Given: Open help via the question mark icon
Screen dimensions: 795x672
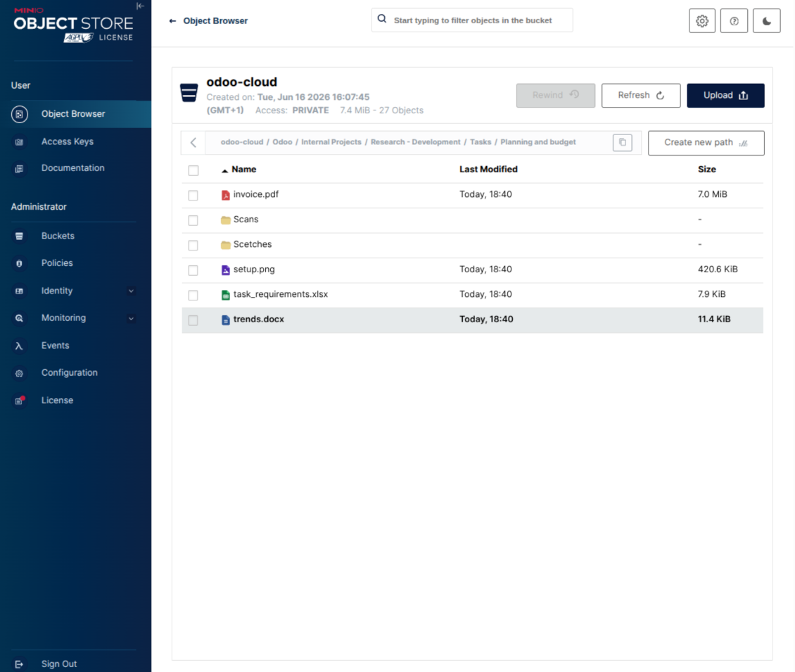Looking at the screenshot, I should pos(734,21).
